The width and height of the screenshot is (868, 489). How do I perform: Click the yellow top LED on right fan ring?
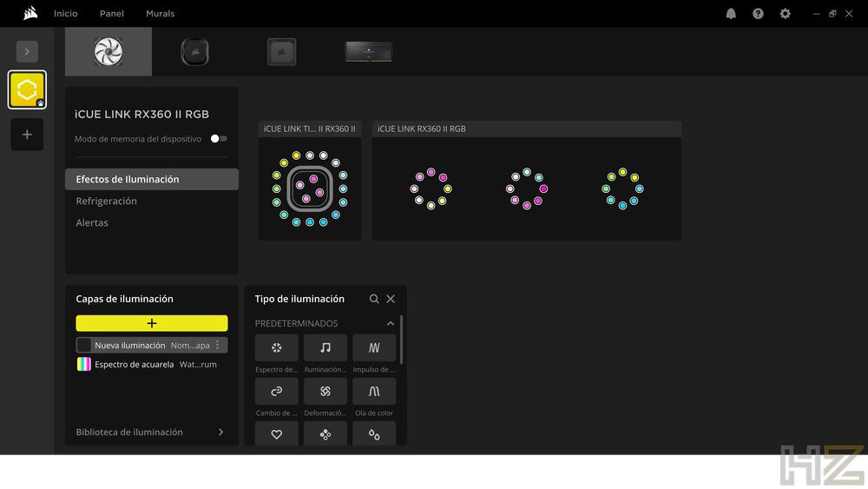pyautogui.click(x=622, y=172)
